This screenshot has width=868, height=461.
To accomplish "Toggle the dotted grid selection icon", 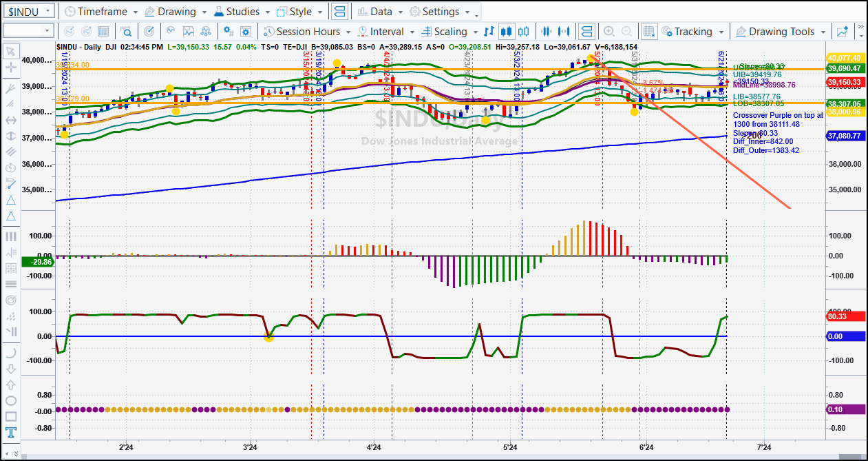I will pos(649,31).
